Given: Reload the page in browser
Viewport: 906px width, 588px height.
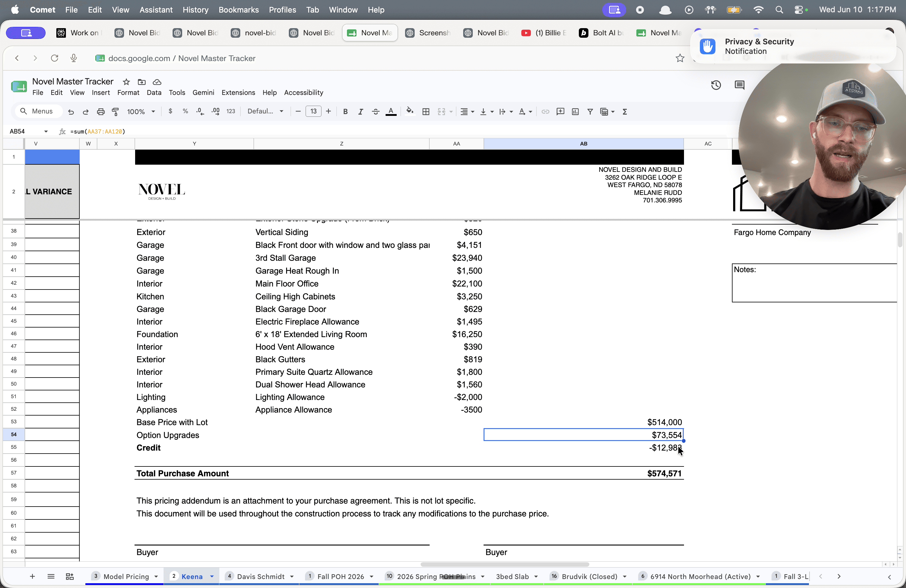Looking at the screenshot, I should tap(55, 58).
